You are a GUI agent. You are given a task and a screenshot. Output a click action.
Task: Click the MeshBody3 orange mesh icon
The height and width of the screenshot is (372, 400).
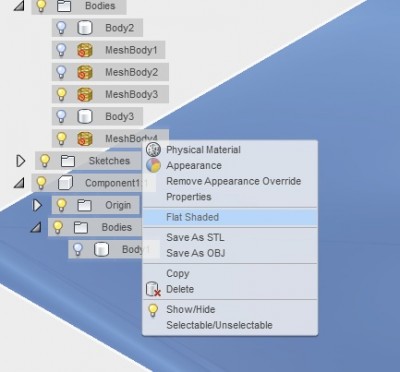pyautogui.click(x=85, y=94)
